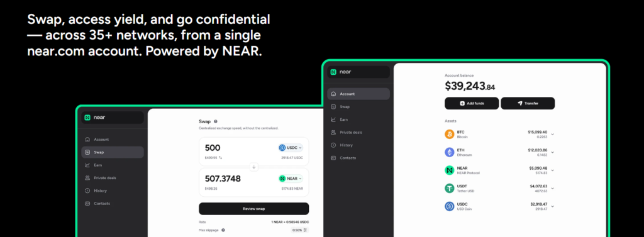This screenshot has height=237, width=644.
Task: Click the Swap icon in the Account window sidebar
Action: (333, 107)
